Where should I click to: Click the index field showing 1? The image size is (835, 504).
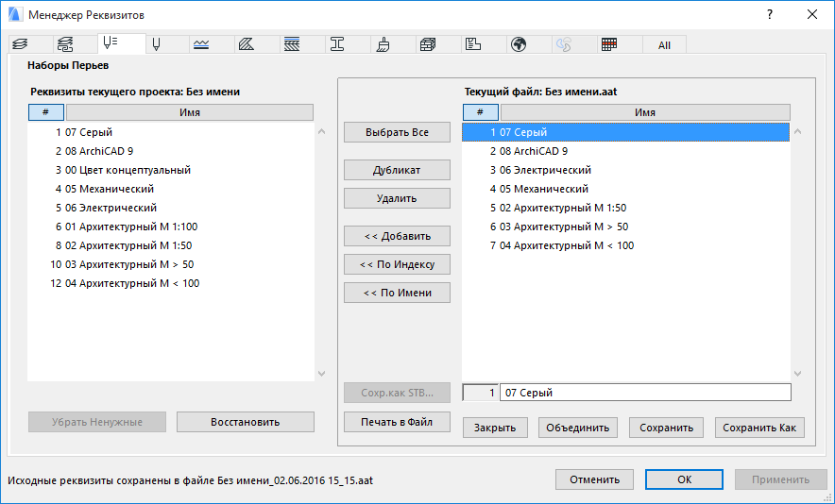click(x=481, y=393)
